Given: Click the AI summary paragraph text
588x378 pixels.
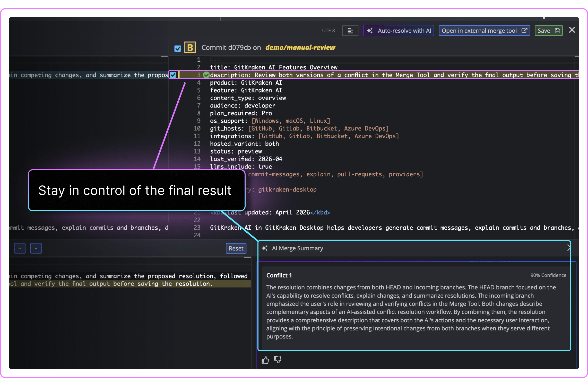Looking at the screenshot, I should tap(411, 312).
